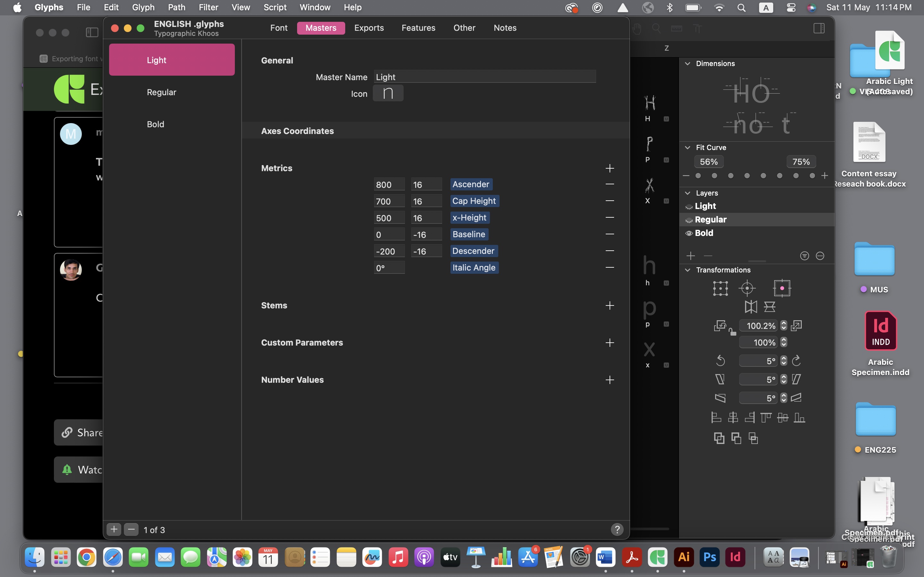Toggle visibility eye of Bold layer
The height and width of the screenshot is (577, 924).
[689, 233]
